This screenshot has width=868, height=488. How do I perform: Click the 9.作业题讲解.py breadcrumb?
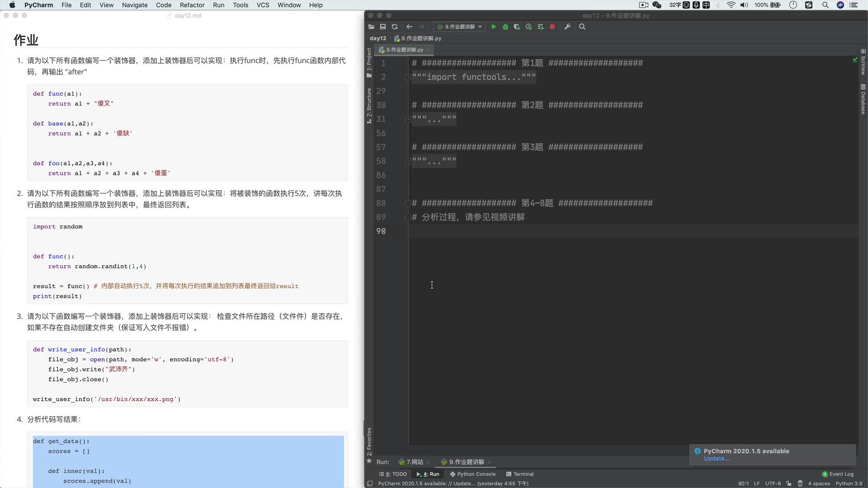[418, 38]
